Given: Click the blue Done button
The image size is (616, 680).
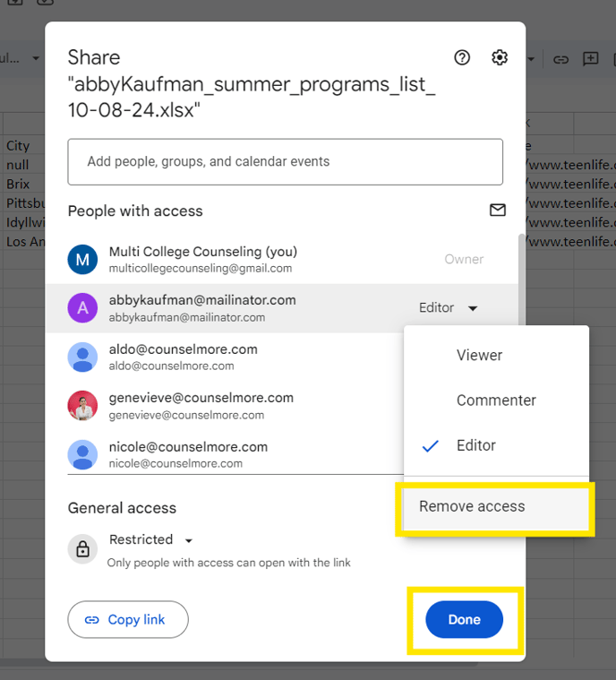Looking at the screenshot, I should click(x=464, y=619).
